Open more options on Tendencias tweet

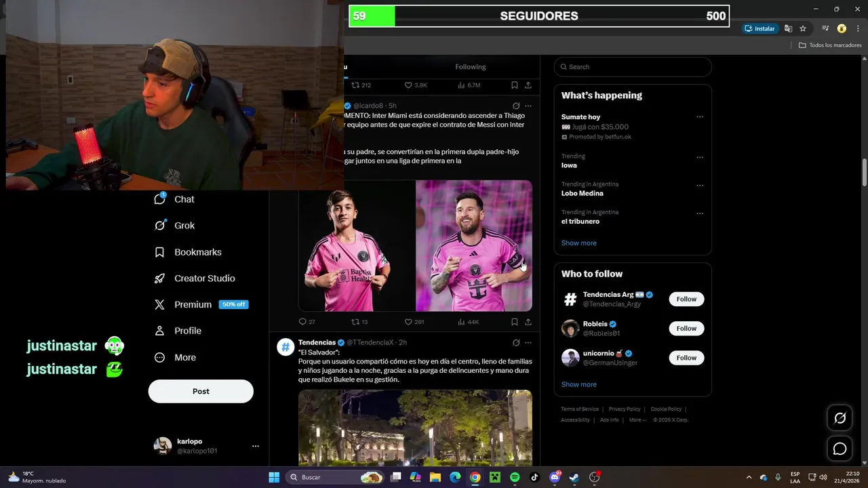click(528, 343)
